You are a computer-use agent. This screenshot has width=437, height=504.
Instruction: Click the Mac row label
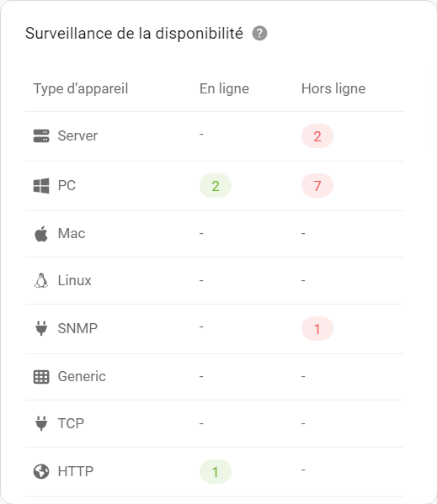tap(72, 233)
